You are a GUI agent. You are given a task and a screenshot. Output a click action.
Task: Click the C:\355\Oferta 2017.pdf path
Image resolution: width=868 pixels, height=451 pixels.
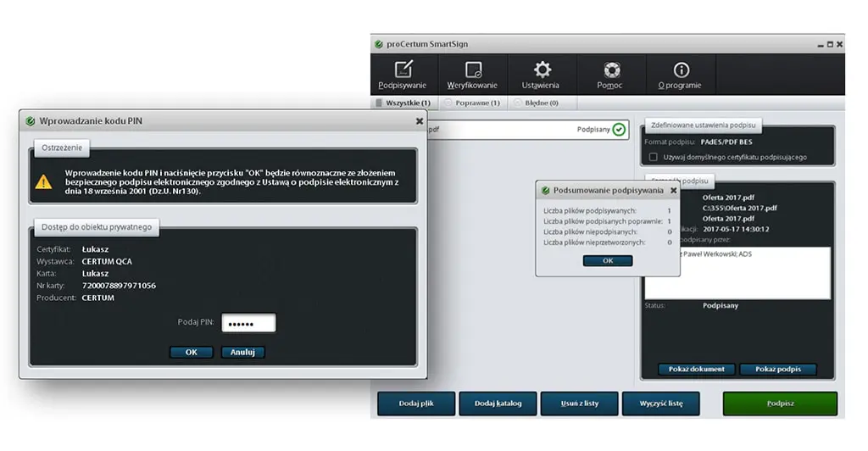(x=739, y=208)
